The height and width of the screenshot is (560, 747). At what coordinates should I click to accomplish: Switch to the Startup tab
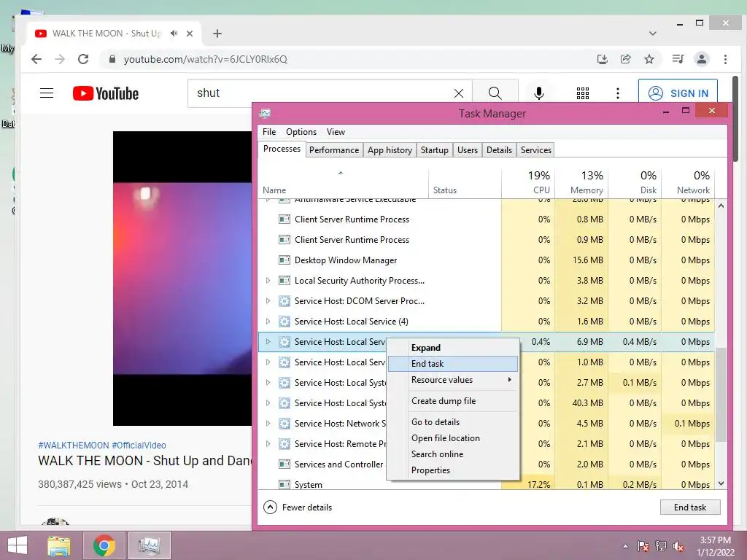point(435,150)
